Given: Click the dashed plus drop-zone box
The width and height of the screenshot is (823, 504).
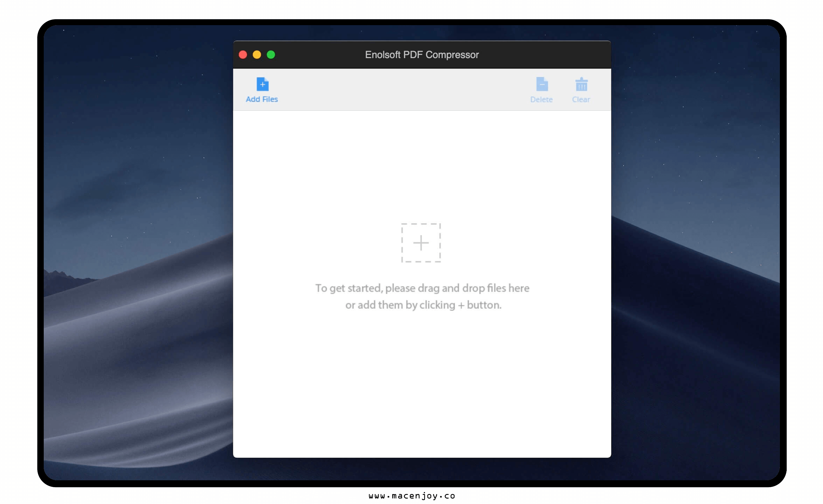Looking at the screenshot, I should pos(421,243).
